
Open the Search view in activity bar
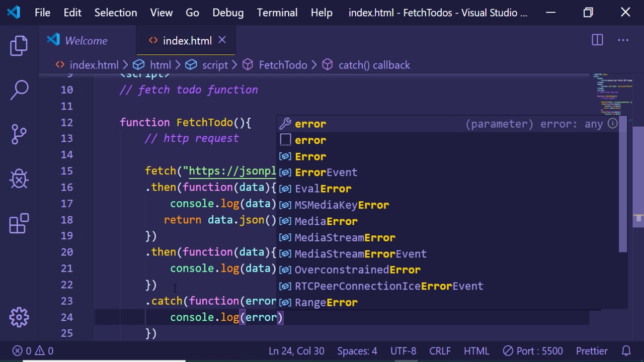click(19, 90)
